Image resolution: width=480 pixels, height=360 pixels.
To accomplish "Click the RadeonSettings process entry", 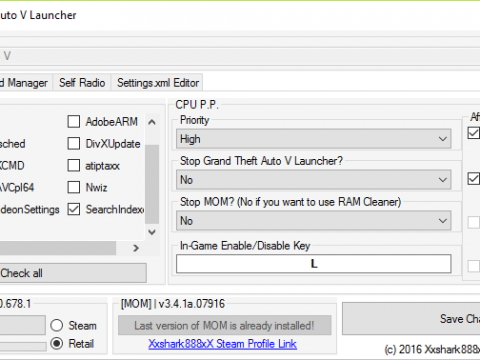I will coord(30,210).
